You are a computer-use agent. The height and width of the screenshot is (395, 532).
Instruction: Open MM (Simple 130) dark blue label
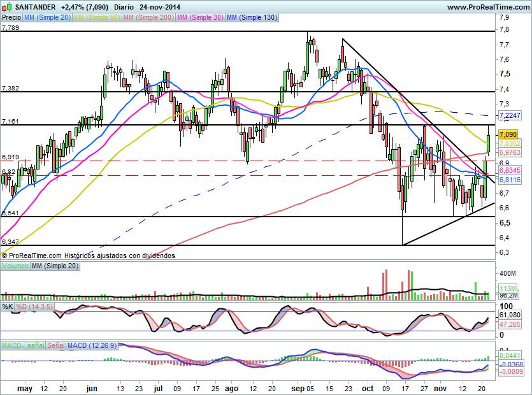click(252, 17)
